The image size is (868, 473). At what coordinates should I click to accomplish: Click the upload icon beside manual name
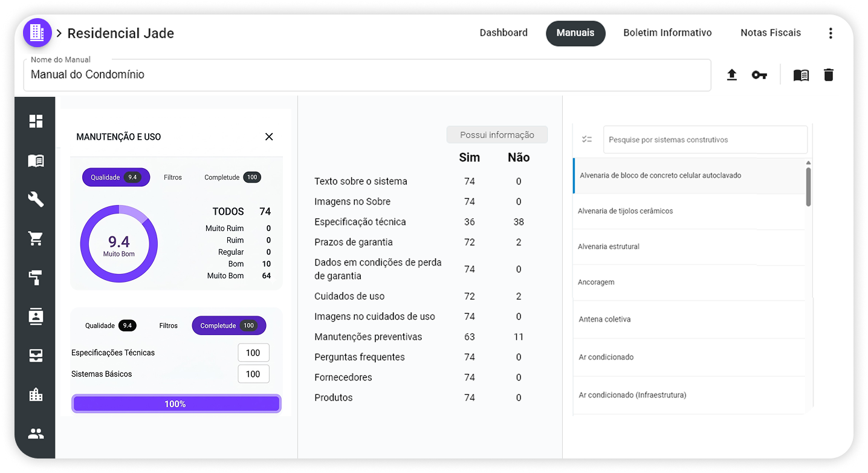(x=731, y=75)
